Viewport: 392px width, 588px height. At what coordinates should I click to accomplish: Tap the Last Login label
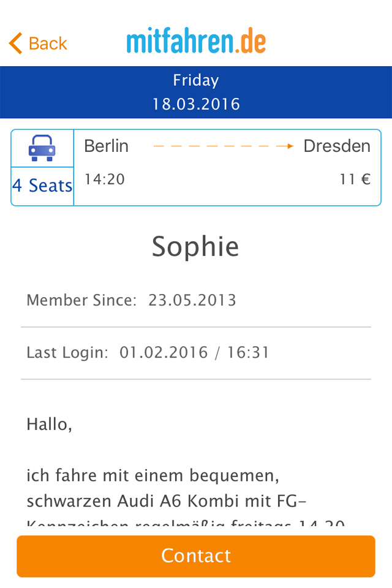pos(67,353)
